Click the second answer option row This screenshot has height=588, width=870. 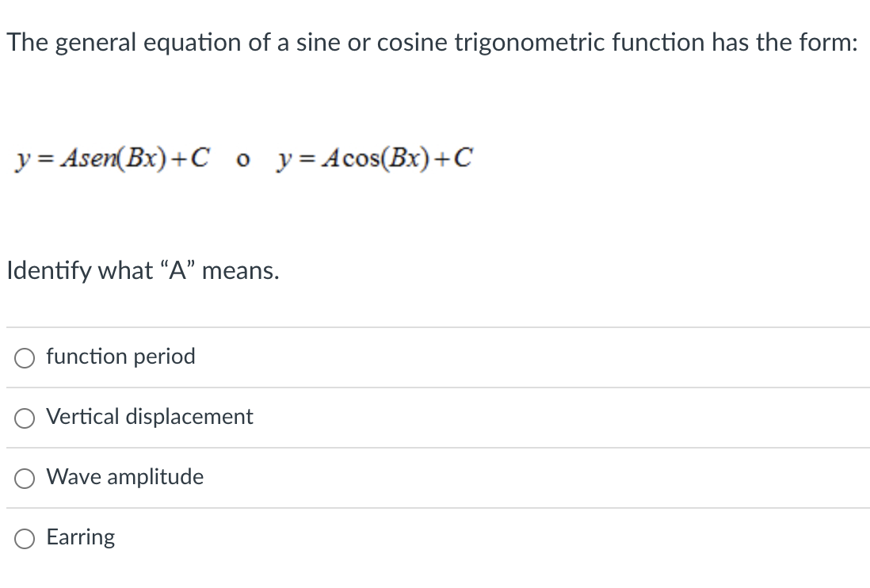coord(435,418)
